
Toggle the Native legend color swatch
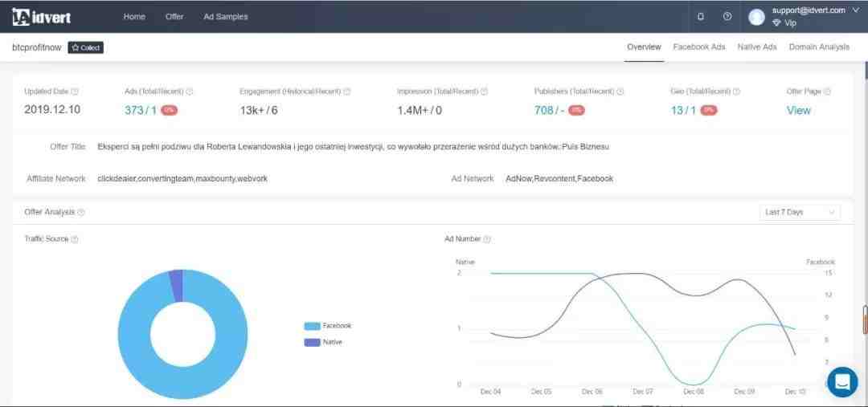coord(312,342)
